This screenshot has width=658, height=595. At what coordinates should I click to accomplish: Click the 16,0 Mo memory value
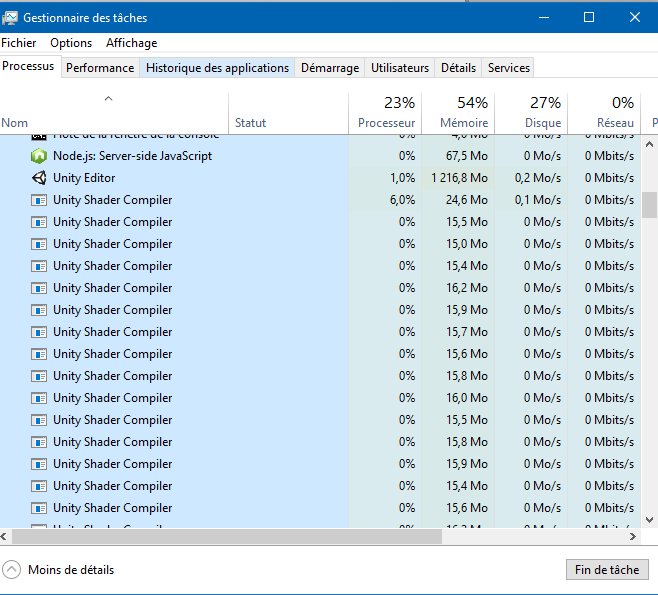coord(467,398)
